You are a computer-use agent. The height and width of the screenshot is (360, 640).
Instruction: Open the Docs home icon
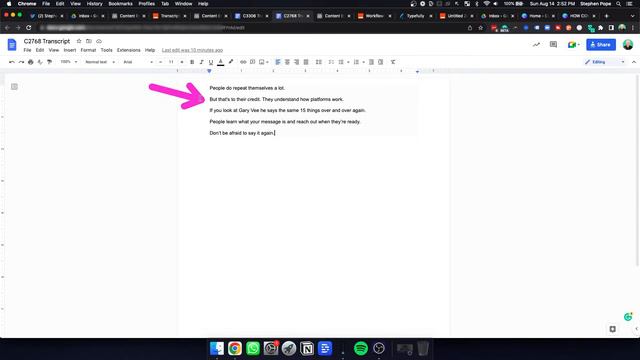12,45
